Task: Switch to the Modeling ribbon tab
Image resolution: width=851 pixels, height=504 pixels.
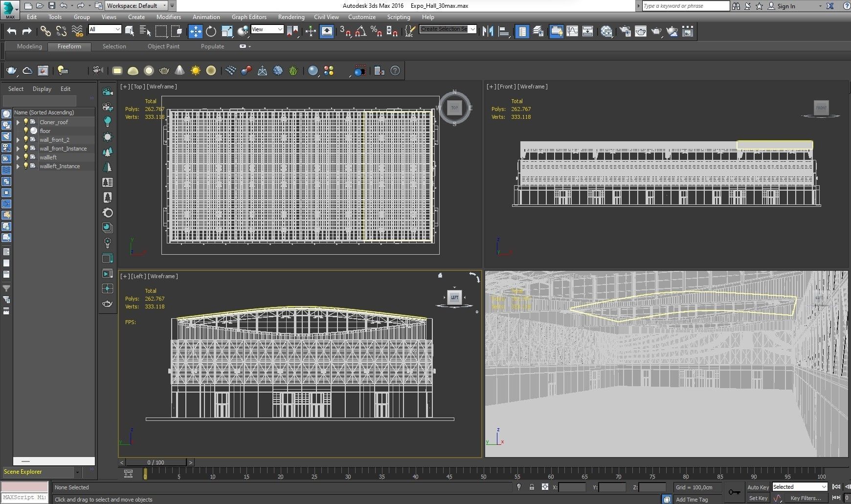Action: (x=29, y=46)
